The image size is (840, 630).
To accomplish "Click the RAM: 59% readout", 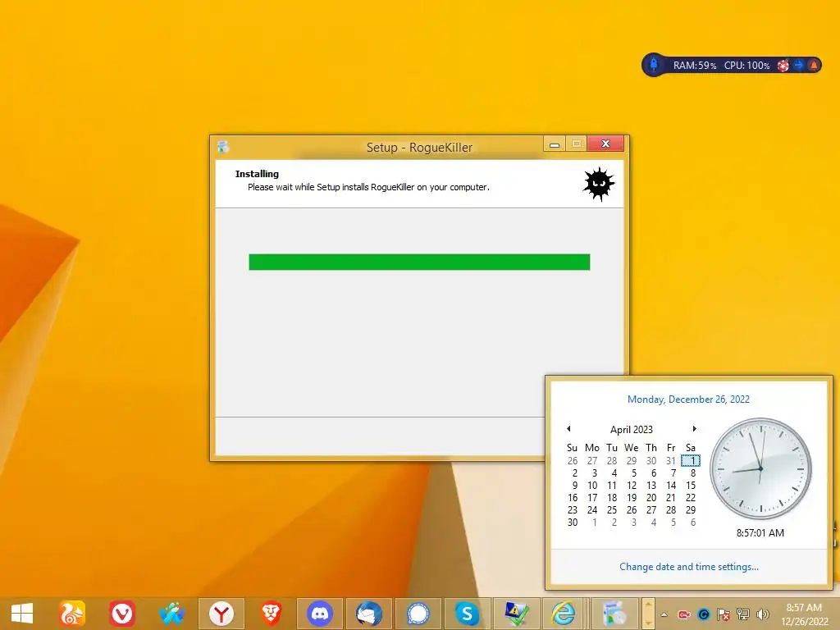I will pyautogui.click(x=695, y=66).
